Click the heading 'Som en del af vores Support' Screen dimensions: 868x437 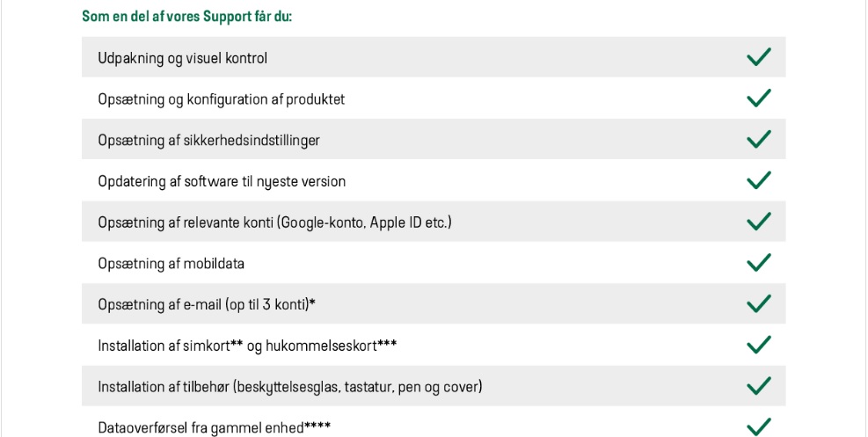[x=186, y=17]
